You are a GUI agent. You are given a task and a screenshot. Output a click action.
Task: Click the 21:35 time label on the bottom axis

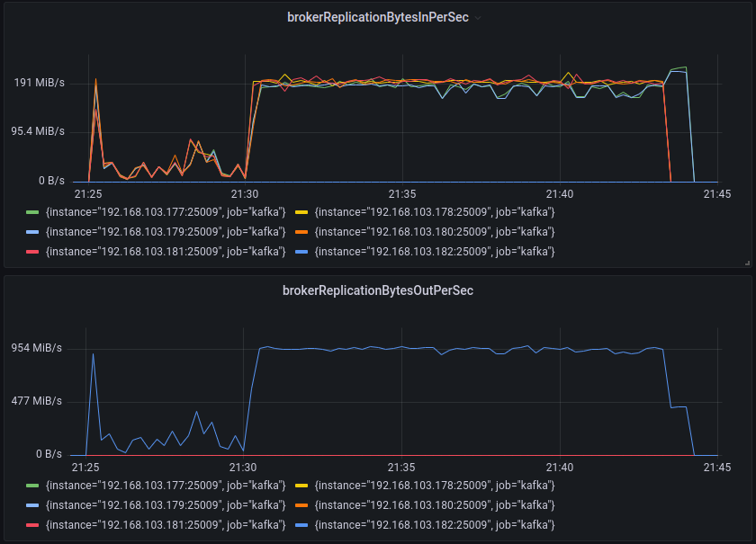click(x=402, y=468)
